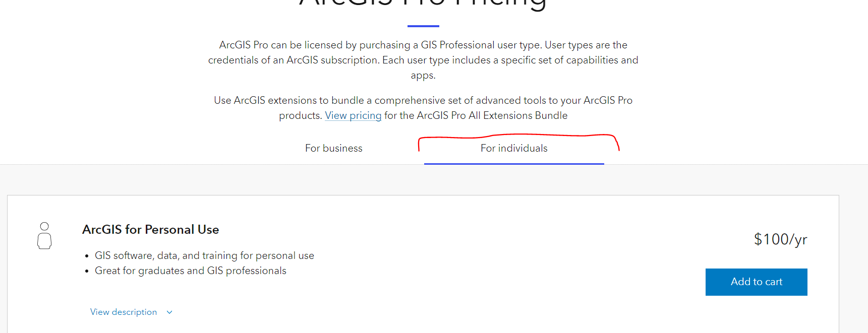Click the chevron arrow next to View description

click(x=169, y=312)
